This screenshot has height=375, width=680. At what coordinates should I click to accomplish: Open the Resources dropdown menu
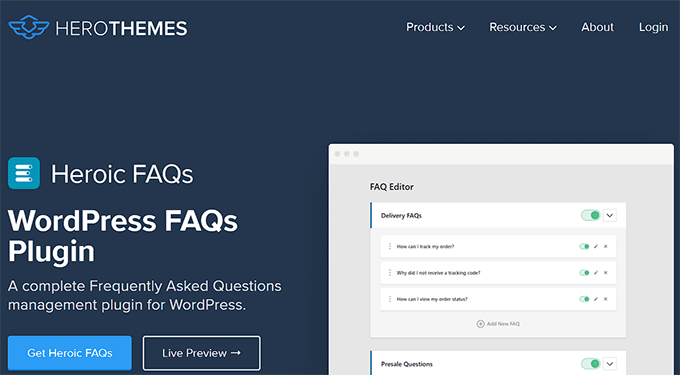[523, 27]
